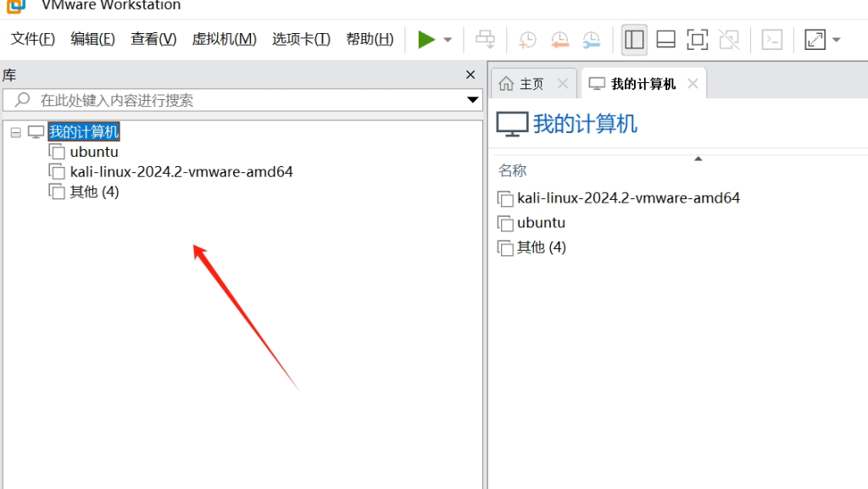Toggle the library sidebar view icon
The width and height of the screenshot is (868, 489).
[x=634, y=39]
